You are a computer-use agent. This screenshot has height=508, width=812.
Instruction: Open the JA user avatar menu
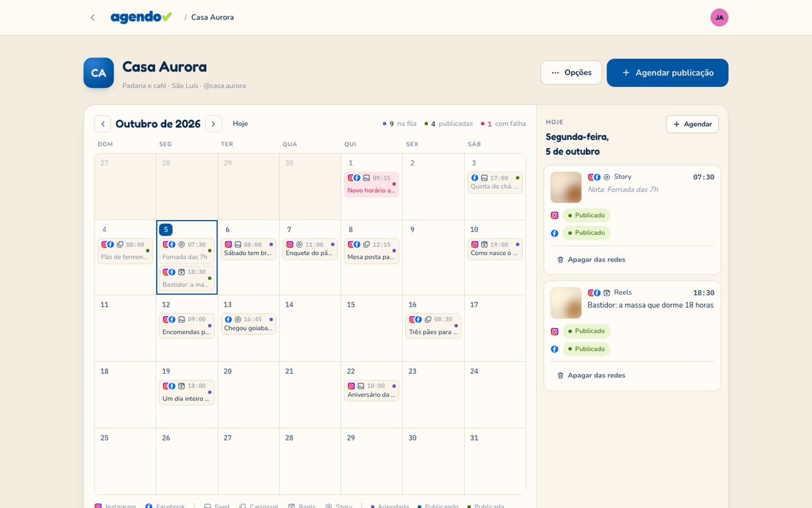pos(719,17)
